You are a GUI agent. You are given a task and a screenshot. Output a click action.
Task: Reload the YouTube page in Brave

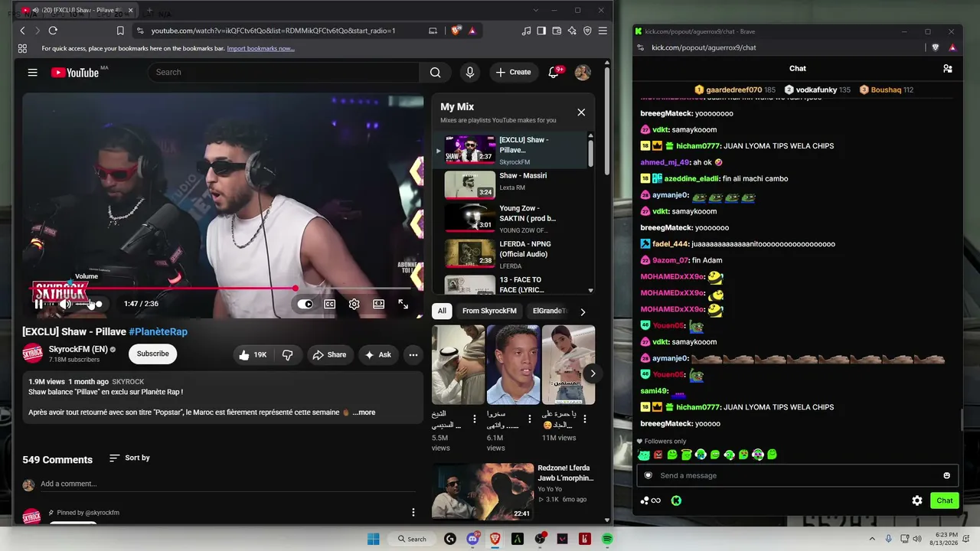pyautogui.click(x=53, y=31)
